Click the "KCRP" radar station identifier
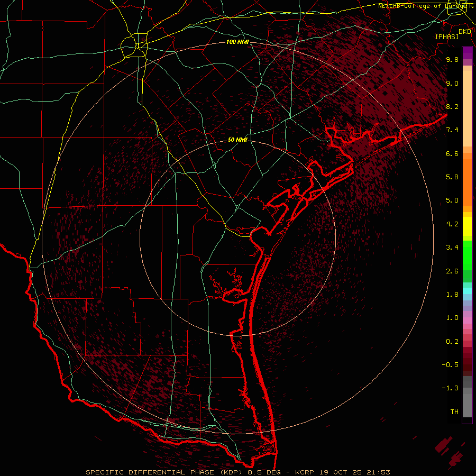This screenshot has height=476, width=476. coord(305,472)
